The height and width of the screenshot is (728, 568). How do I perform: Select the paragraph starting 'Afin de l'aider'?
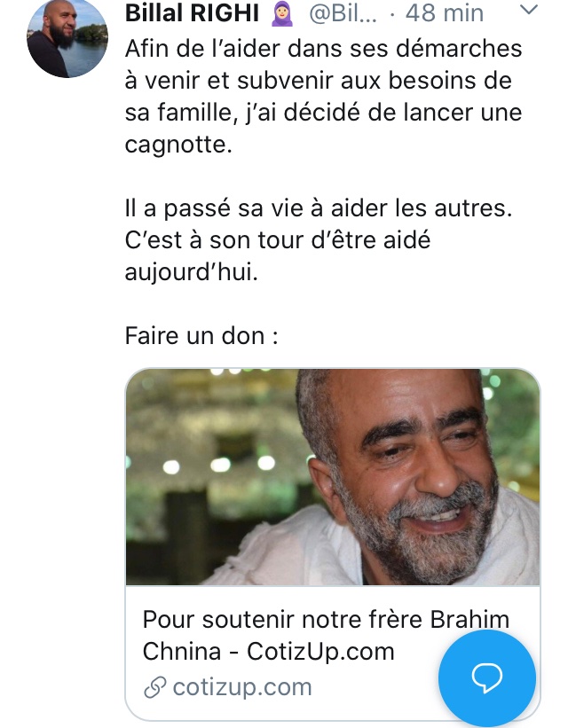coord(324,97)
